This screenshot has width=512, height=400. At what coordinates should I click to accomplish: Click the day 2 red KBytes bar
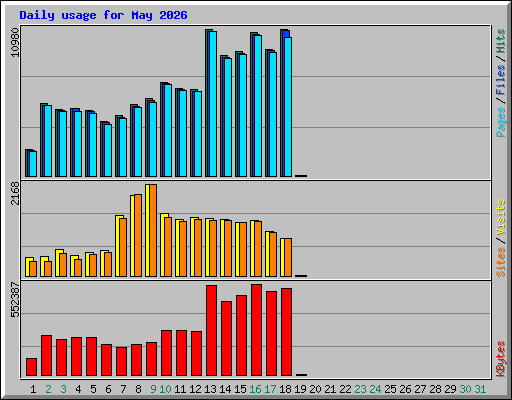pyautogui.click(x=46, y=356)
